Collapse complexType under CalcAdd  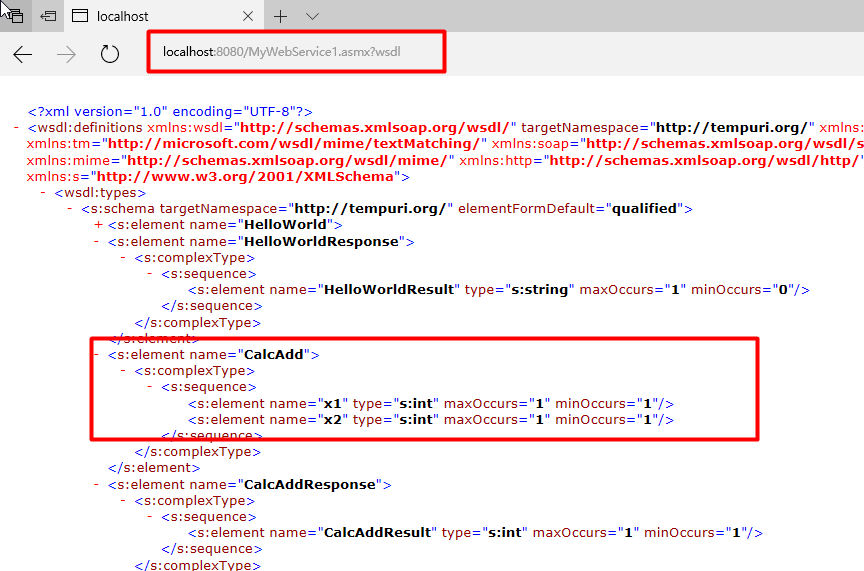coord(123,370)
